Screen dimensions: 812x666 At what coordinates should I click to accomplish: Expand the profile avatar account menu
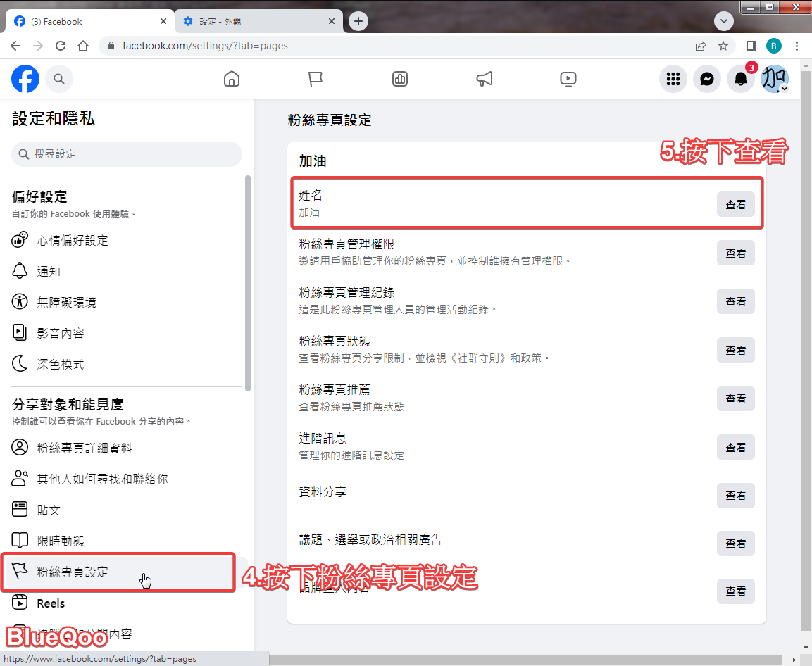[775, 79]
